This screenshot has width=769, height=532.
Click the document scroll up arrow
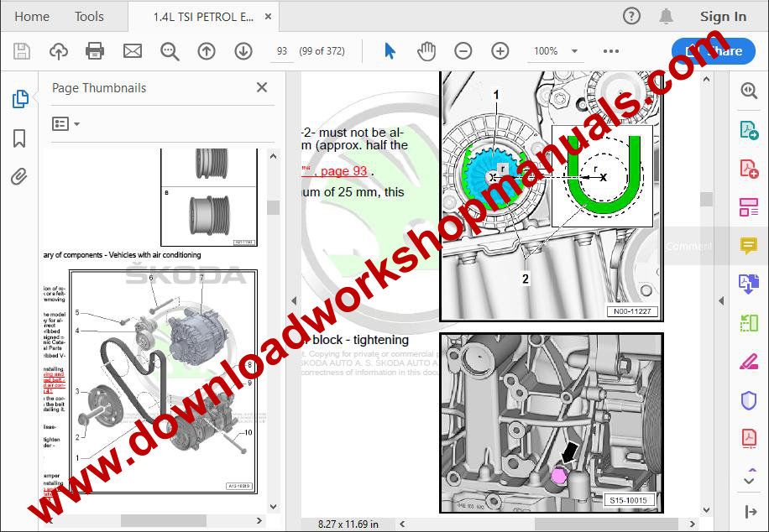[706, 78]
